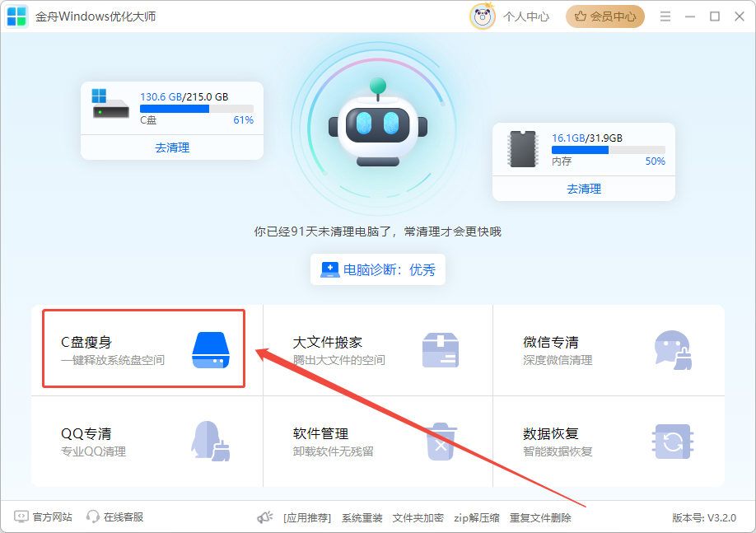Open the hamburger main menu
This screenshot has width=756, height=533.
(x=665, y=16)
